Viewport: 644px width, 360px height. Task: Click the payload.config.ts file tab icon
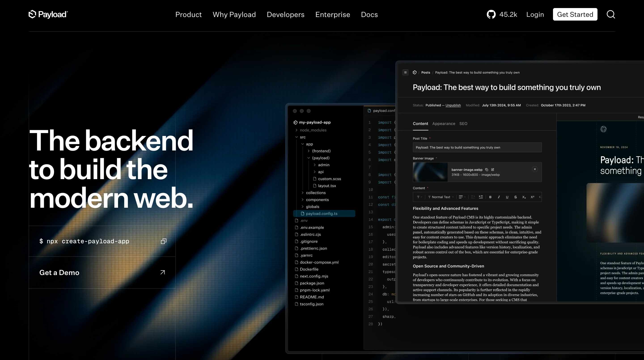click(x=369, y=111)
